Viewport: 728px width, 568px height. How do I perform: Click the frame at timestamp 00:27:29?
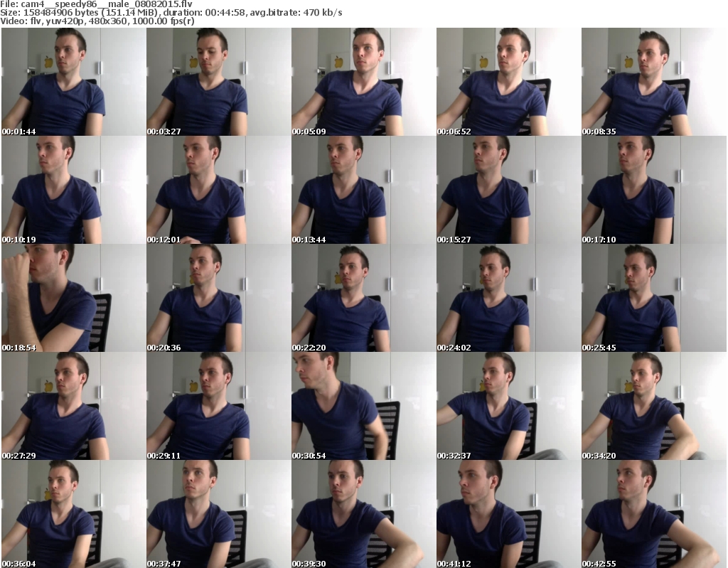[73, 406]
